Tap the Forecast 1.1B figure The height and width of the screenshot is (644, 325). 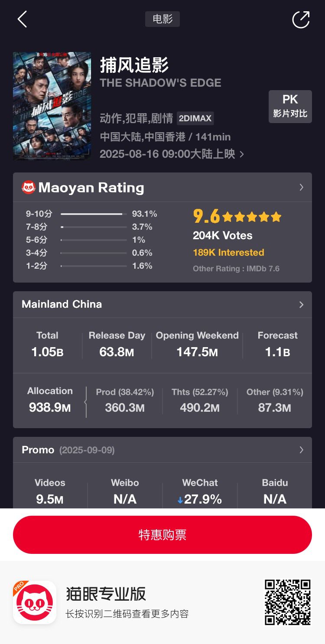[x=278, y=352]
